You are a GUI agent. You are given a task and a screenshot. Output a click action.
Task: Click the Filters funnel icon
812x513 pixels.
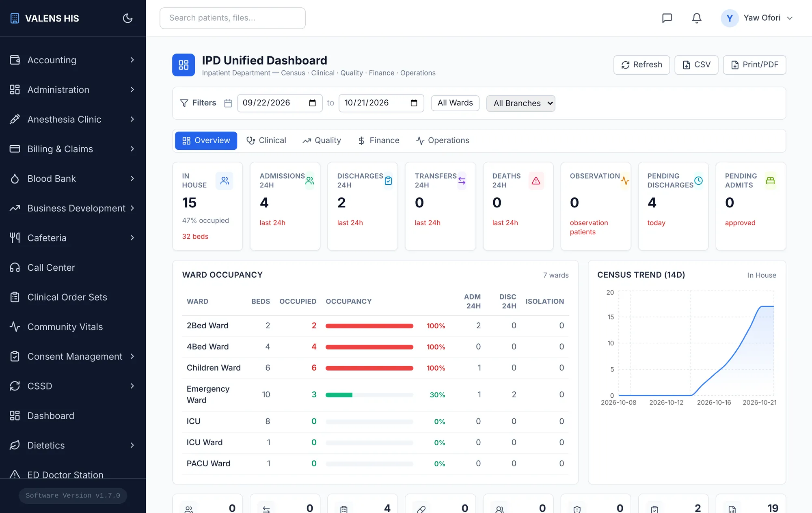pyautogui.click(x=184, y=103)
